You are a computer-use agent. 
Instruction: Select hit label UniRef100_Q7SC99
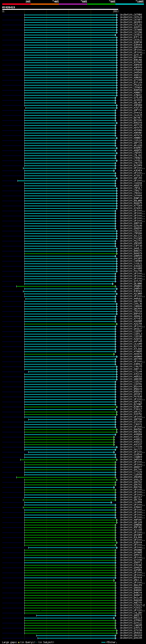click(131, 631)
